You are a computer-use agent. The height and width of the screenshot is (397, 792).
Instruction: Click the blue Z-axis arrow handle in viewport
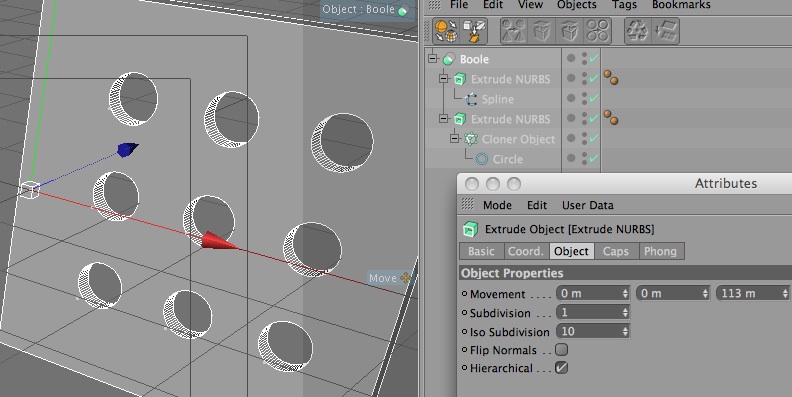127,149
